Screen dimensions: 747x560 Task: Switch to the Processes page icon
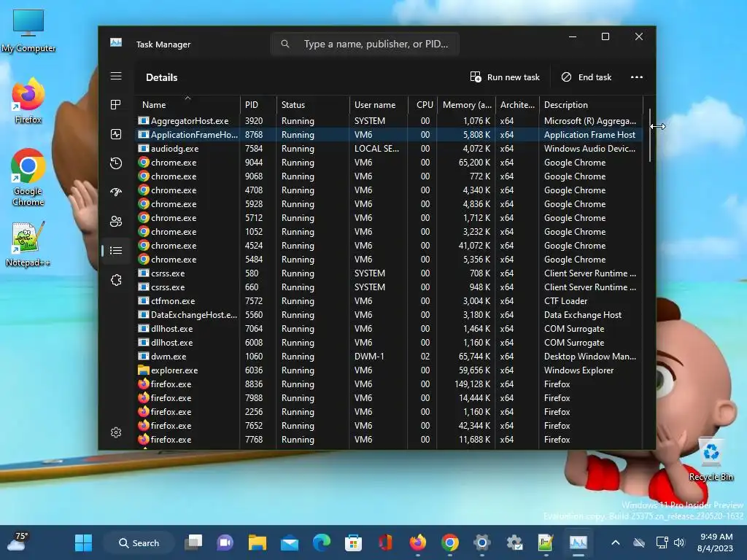tap(116, 105)
